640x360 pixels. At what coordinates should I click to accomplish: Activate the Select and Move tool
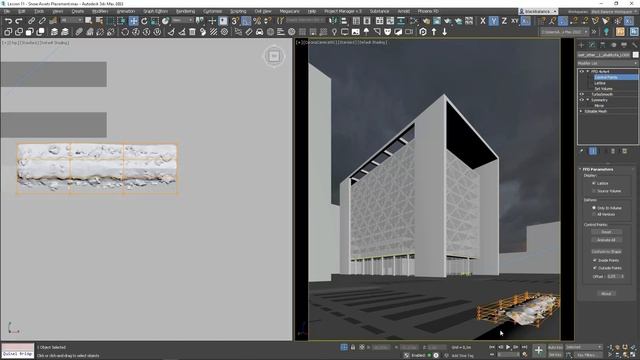133,21
